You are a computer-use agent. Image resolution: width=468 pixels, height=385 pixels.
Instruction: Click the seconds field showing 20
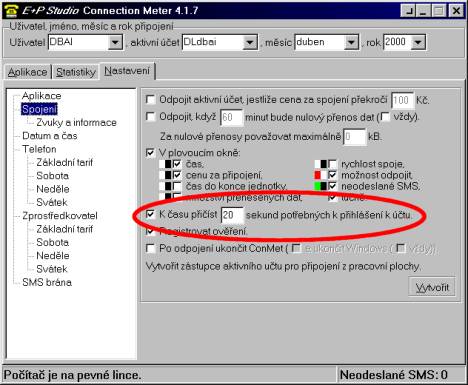pyautogui.click(x=232, y=215)
